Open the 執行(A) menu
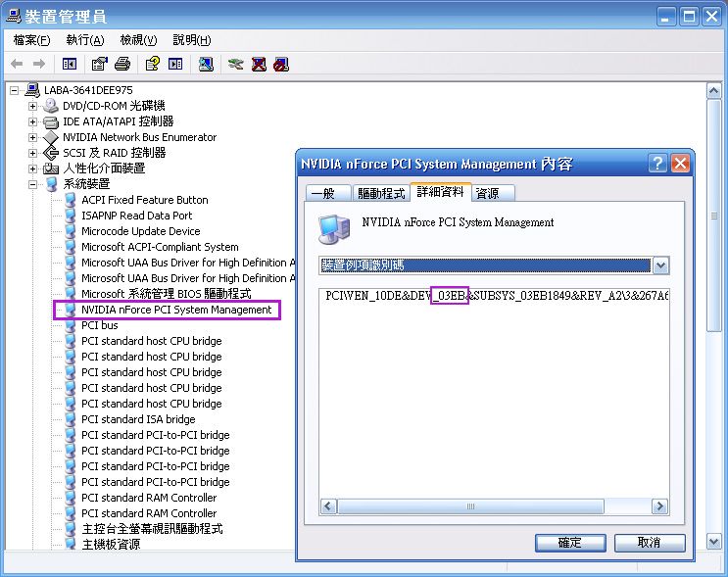 coord(85,40)
